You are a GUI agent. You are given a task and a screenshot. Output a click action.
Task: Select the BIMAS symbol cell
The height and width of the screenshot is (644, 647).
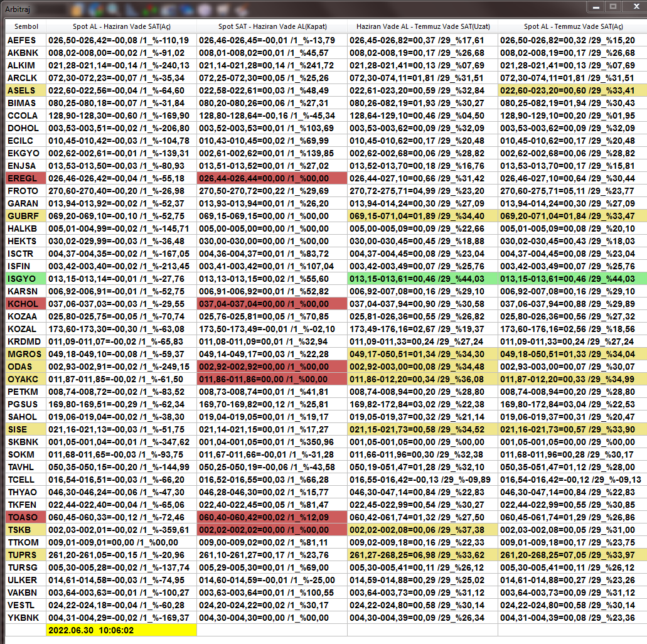(26, 103)
